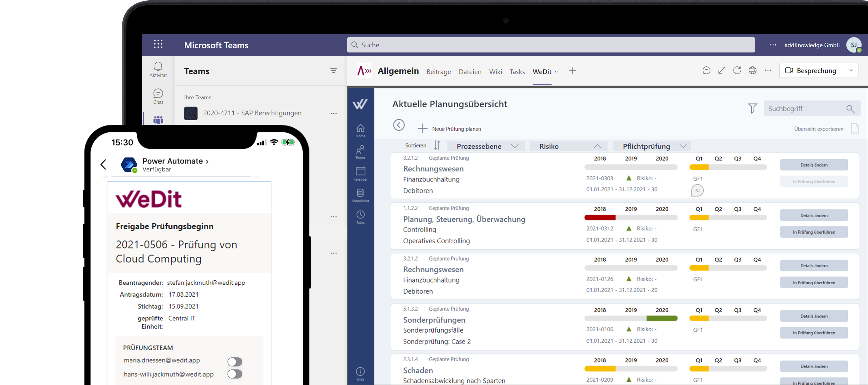
Task: Click the round back arrow icon
Action: pyautogui.click(x=399, y=125)
